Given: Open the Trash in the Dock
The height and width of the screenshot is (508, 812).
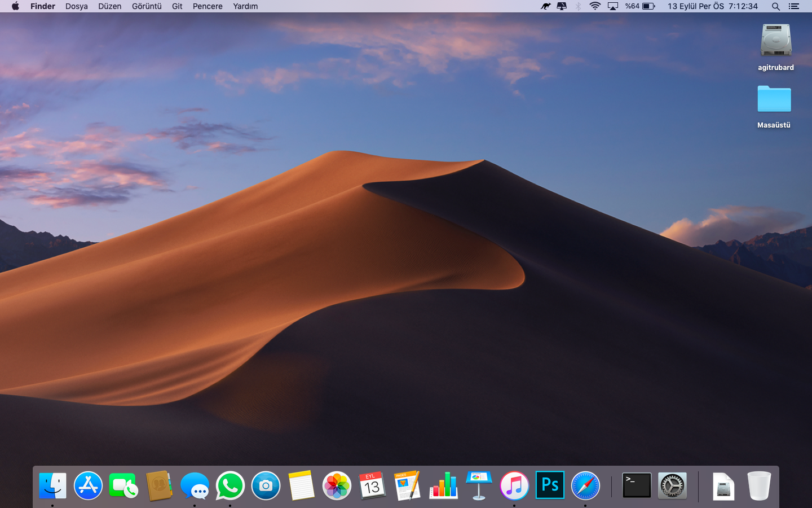Looking at the screenshot, I should [x=759, y=485].
